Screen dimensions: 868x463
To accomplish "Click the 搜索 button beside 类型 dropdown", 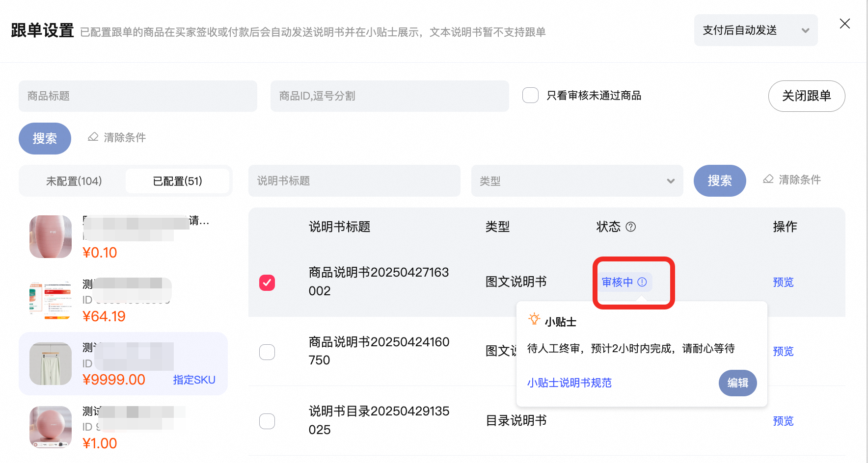I will point(720,181).
